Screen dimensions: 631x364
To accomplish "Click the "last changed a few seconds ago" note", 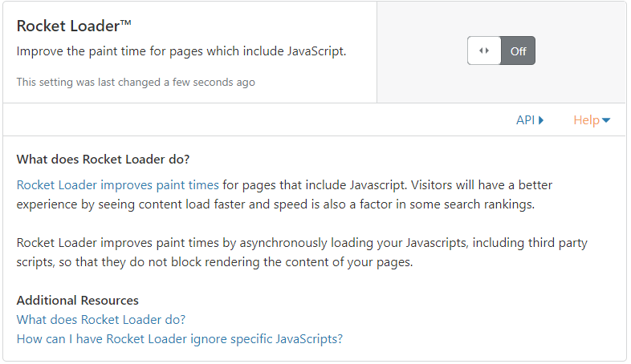I will (x=136, y=82).
